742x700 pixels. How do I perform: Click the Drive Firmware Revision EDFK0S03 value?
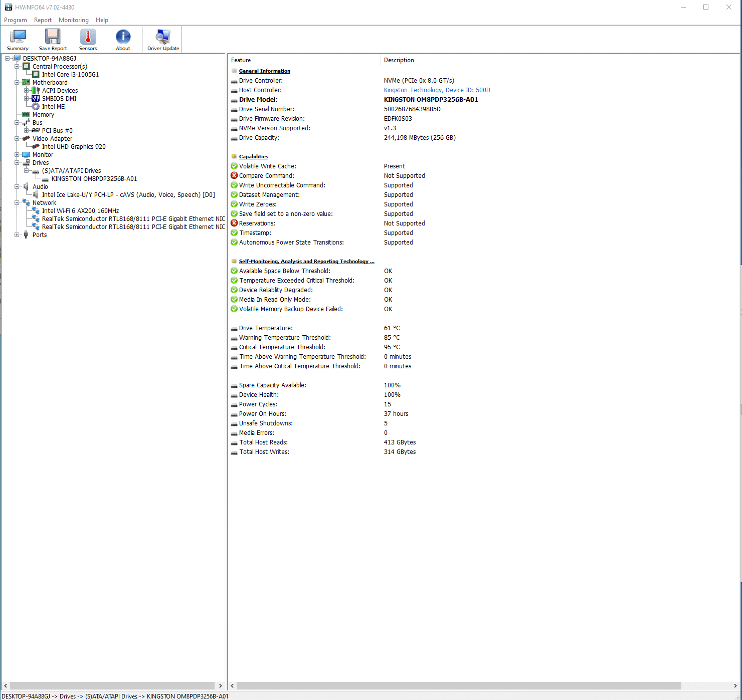pyautogui.click(x=398, y=119)
